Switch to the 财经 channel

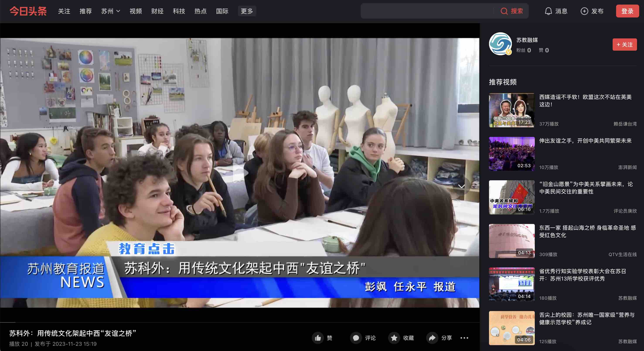point(157,11)
